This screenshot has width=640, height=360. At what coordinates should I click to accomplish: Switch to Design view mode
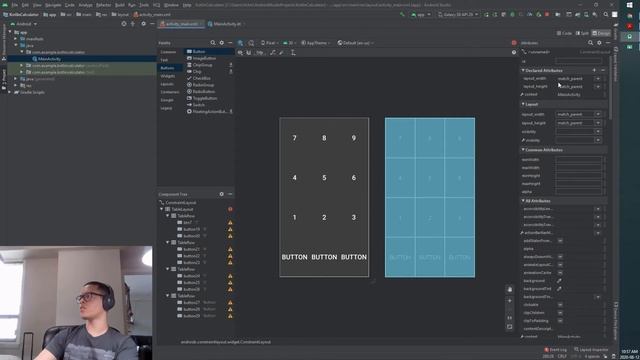pos(601,33)
